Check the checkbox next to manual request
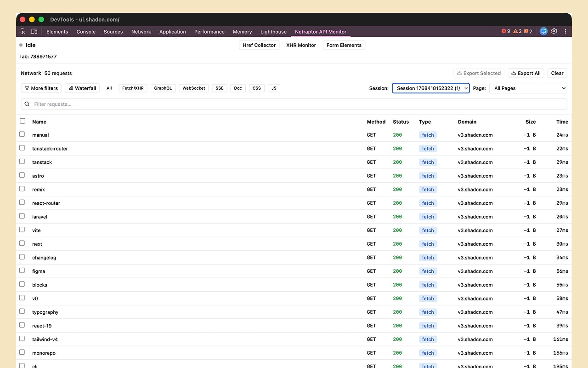 point(22,134)
